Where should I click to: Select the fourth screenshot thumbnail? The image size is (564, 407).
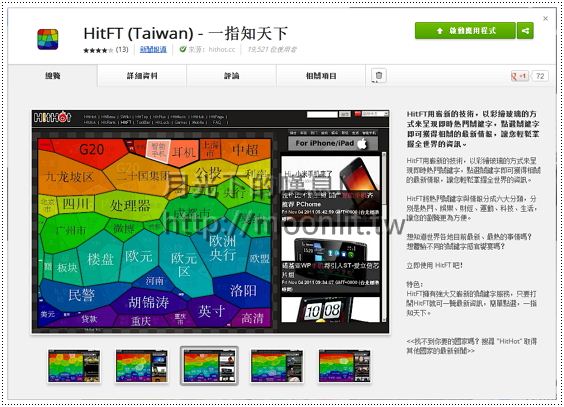[x=277, y=366]
